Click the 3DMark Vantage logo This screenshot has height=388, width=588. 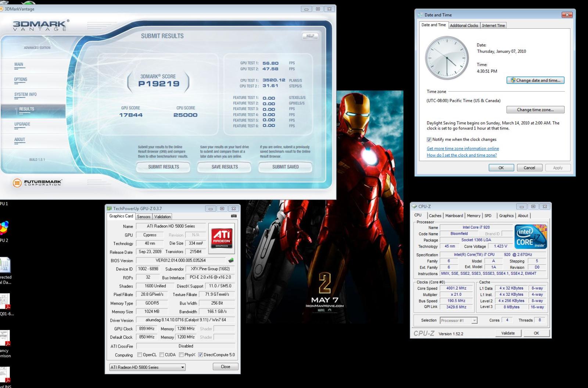(x=41, y=25)
